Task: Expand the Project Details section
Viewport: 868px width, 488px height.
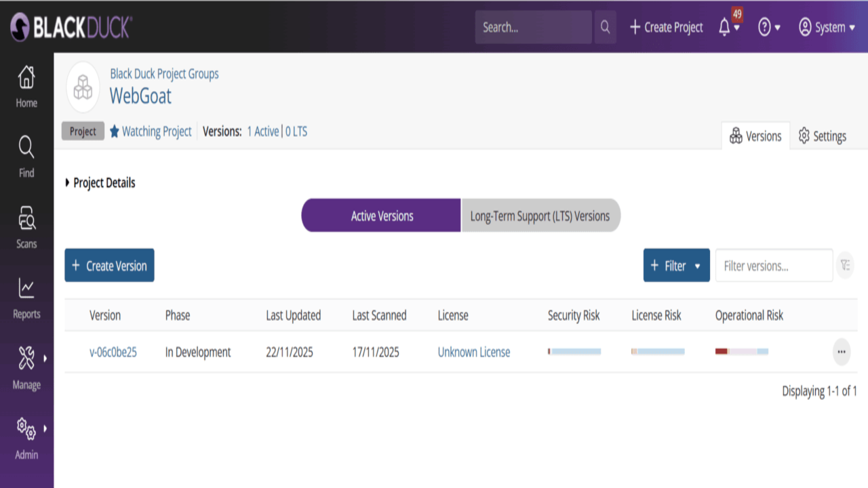Action: (100, 183)
